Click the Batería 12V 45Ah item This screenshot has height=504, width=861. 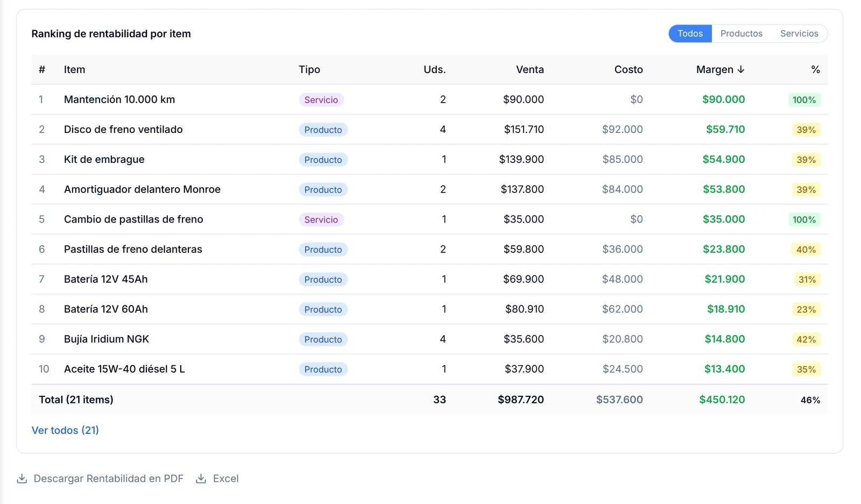coord(106,279)
